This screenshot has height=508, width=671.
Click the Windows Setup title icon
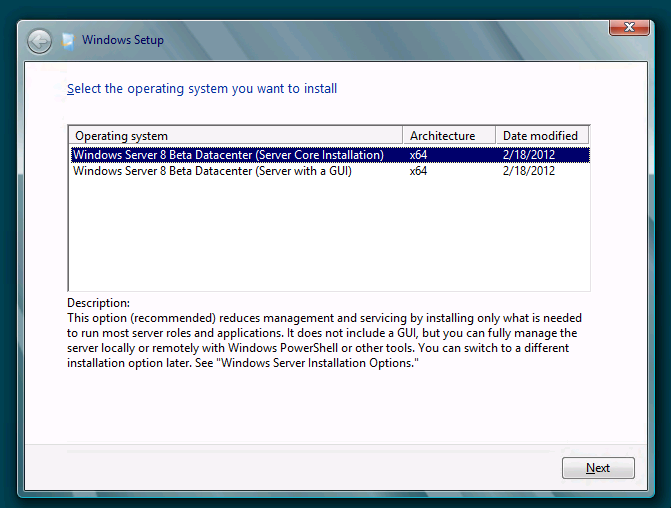click(68, 41)
